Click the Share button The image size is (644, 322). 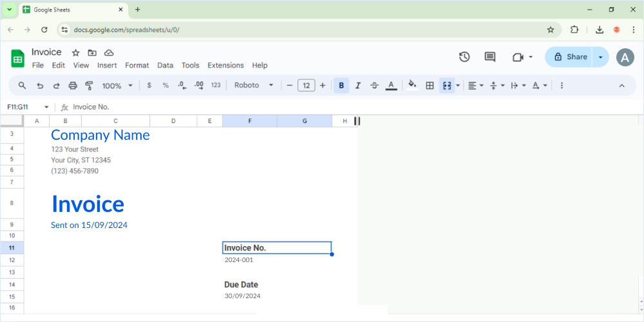[569, 57]
